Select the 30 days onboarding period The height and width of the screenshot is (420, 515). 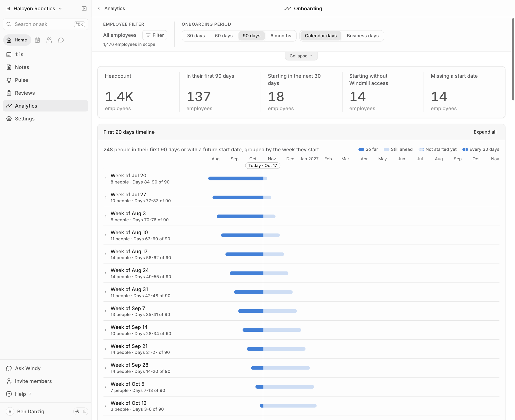click(x=196, y=36)
